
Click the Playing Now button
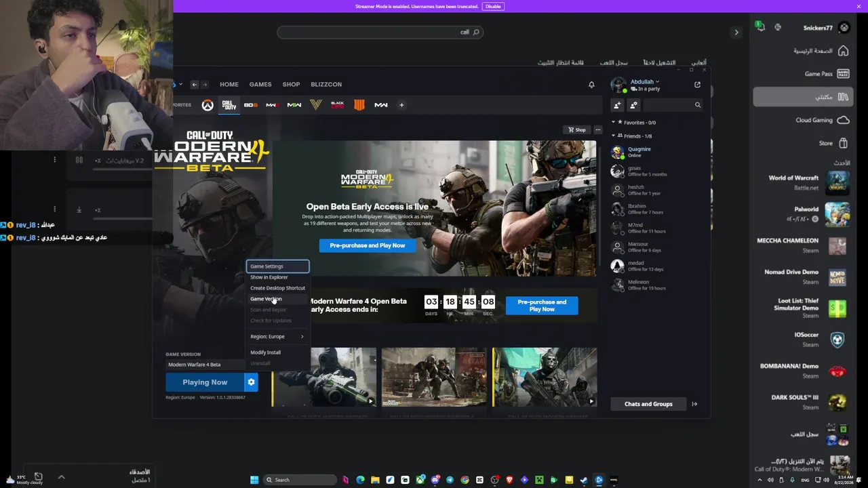[x=205, y=382]
